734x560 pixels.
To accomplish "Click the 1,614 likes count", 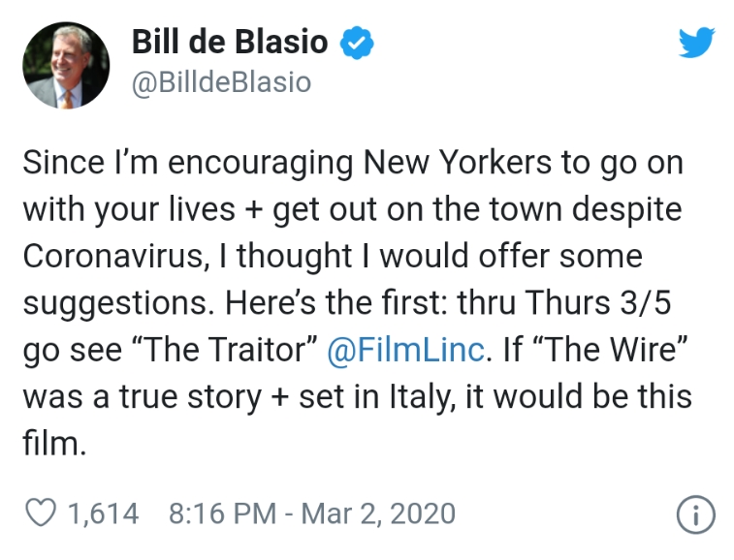I will [104, 513].
